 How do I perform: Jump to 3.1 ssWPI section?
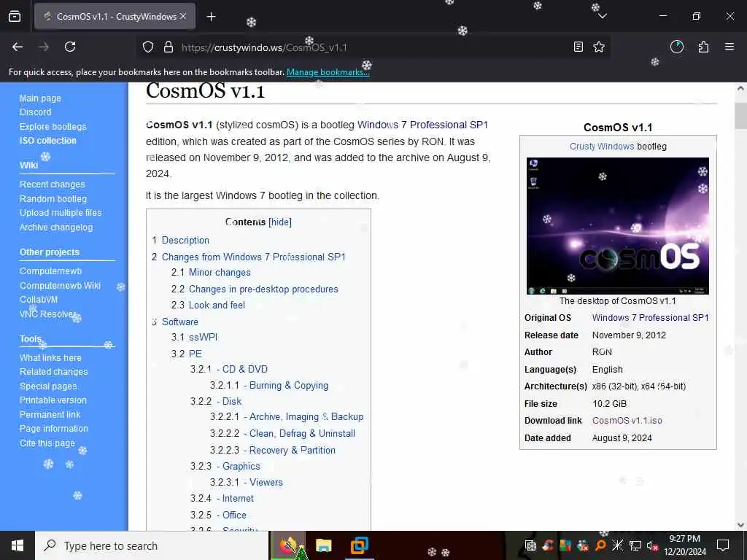click(203, 337)
